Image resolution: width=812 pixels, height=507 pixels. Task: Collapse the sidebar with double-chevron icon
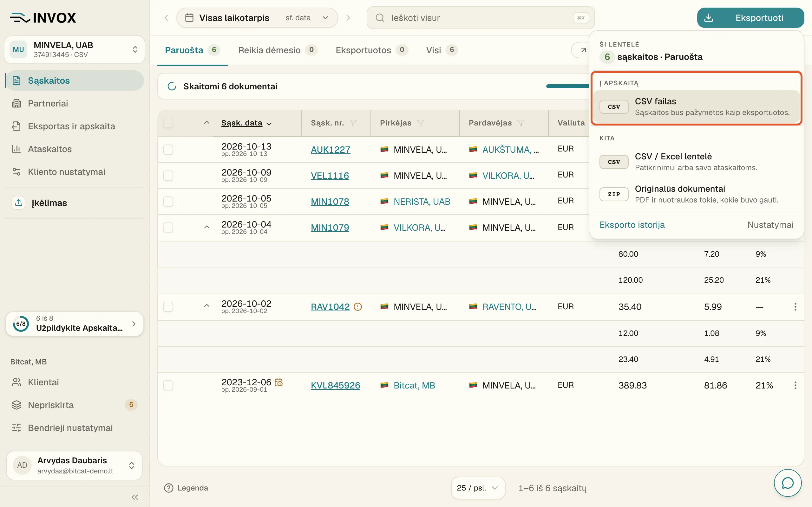point(135,497)
